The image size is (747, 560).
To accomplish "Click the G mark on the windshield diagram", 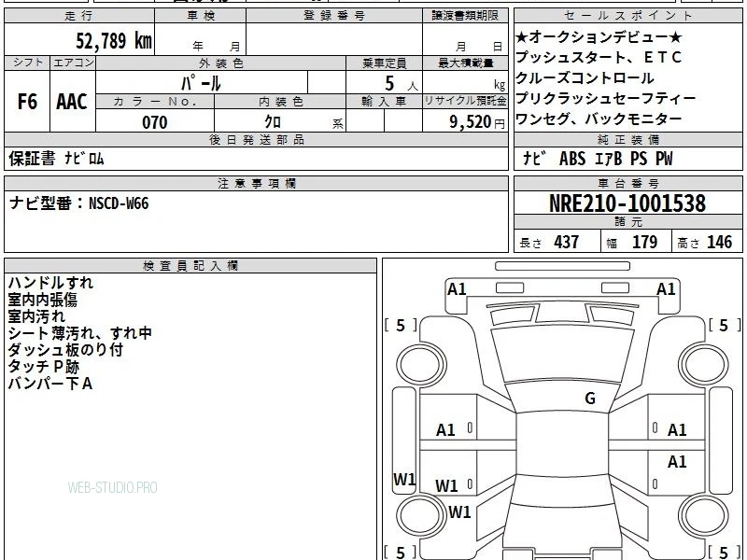I will pos(590,399).
